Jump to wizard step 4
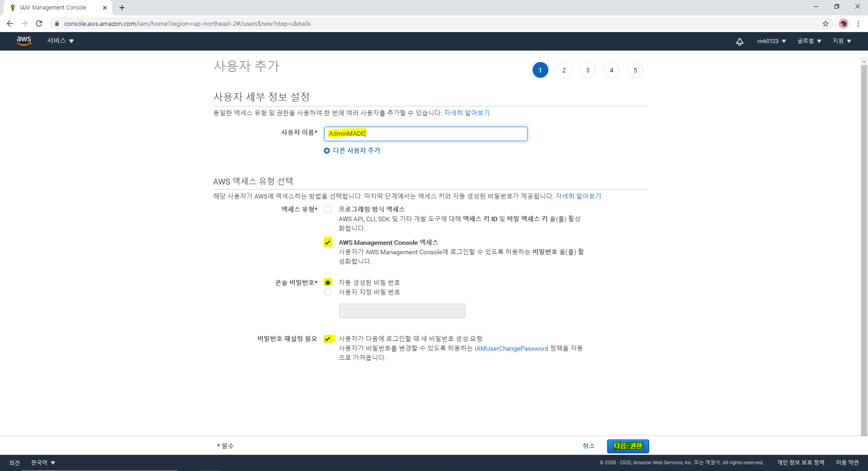868x471 pixels. 611,70
